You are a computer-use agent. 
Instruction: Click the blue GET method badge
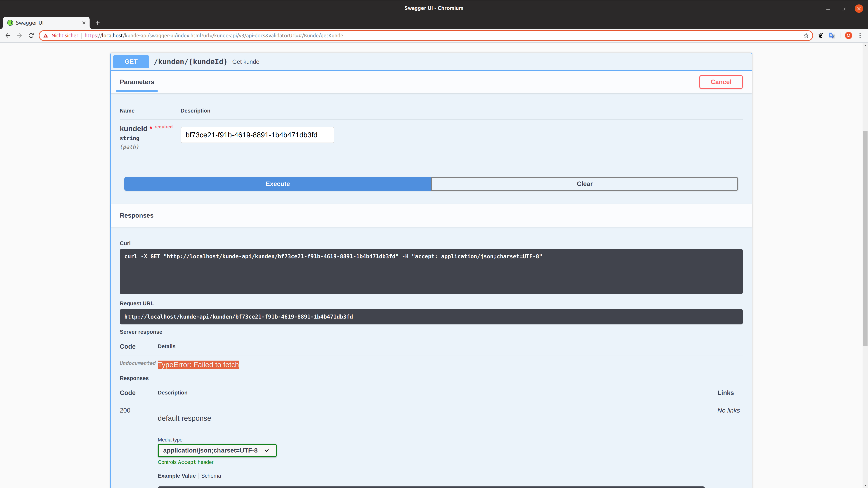pyautogui.click(x=131, y=62)
